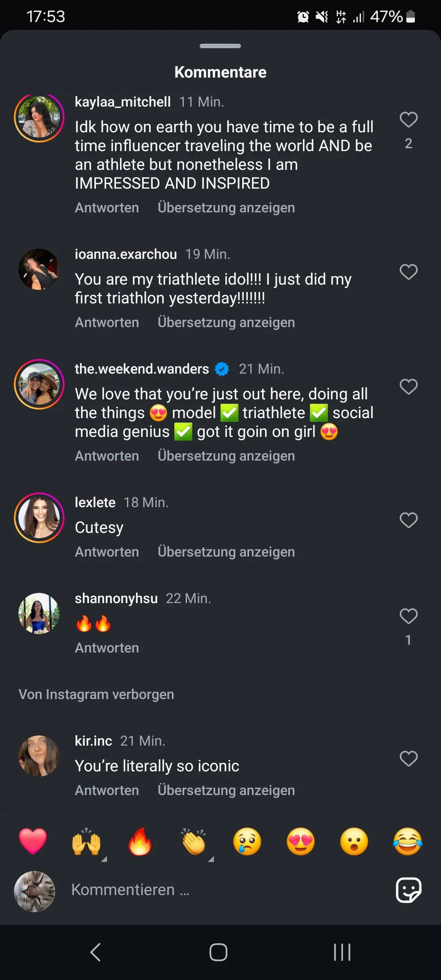
Task: Reply to kaylaa_mitchell's comment
Action: [107, 207]
